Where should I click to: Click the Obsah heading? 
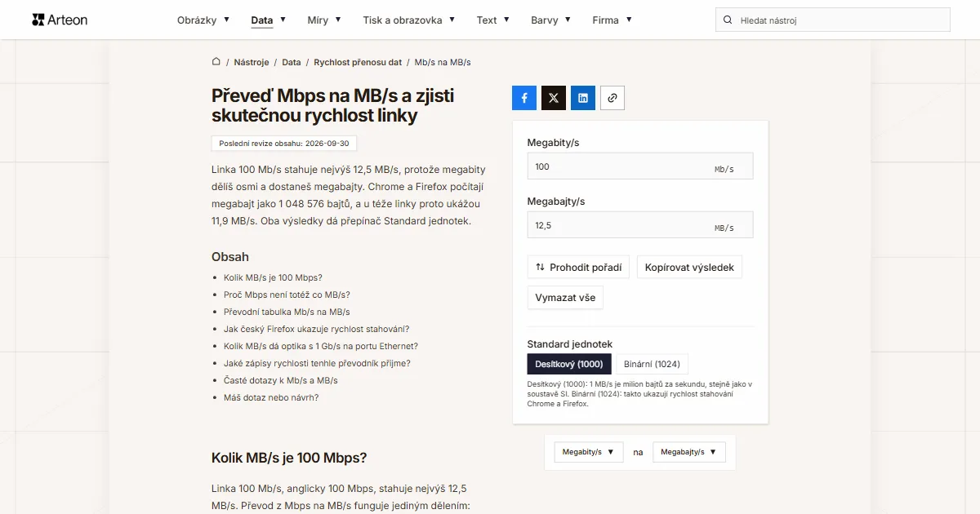(x=230, y=257)
